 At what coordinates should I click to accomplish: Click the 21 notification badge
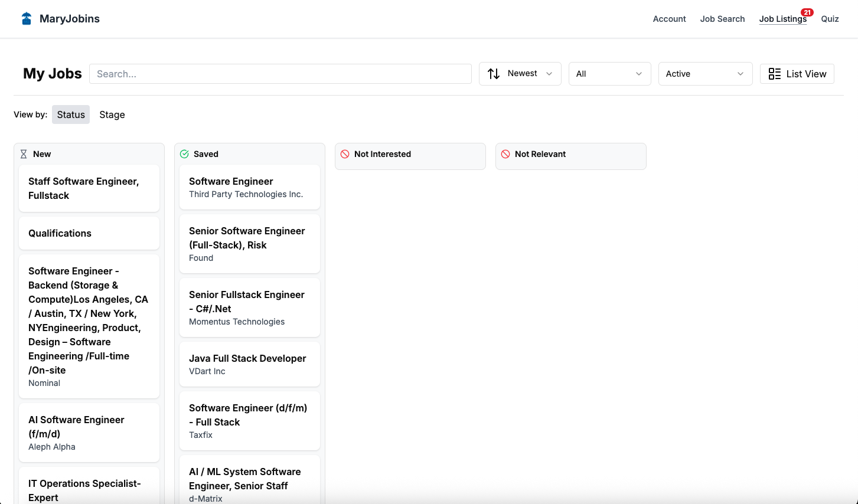click(807, 12)
